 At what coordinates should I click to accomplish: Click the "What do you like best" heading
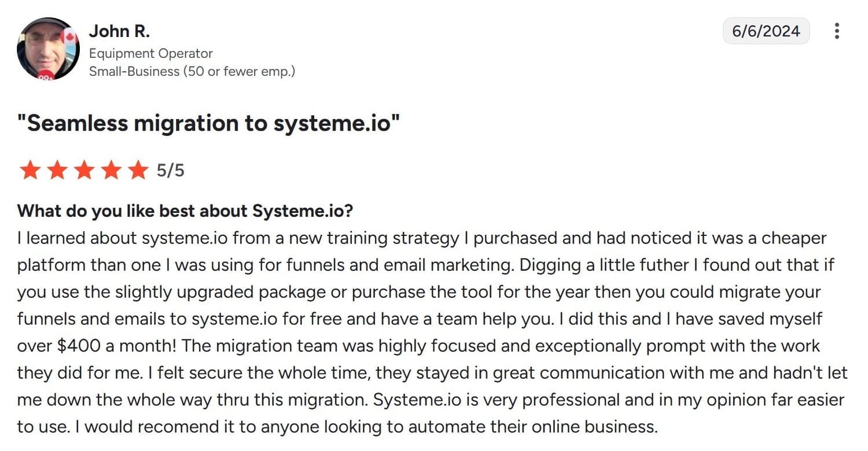click(185, 211)
